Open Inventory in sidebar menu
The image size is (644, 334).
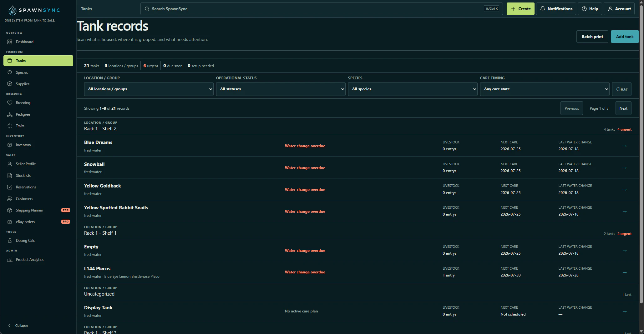point(38,145)
